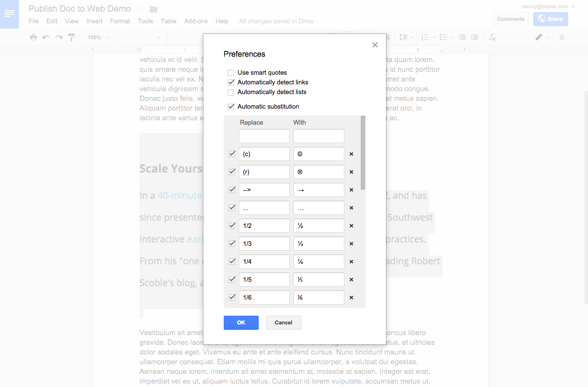Expand the bulleted list style arrow

[452, 37]
